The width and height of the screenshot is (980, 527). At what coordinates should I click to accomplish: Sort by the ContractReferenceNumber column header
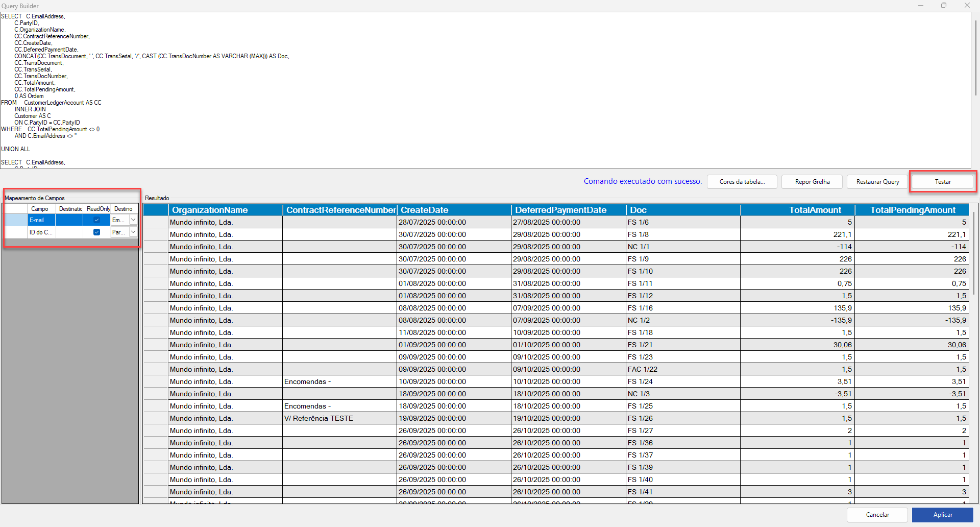[x=340, y=210]
